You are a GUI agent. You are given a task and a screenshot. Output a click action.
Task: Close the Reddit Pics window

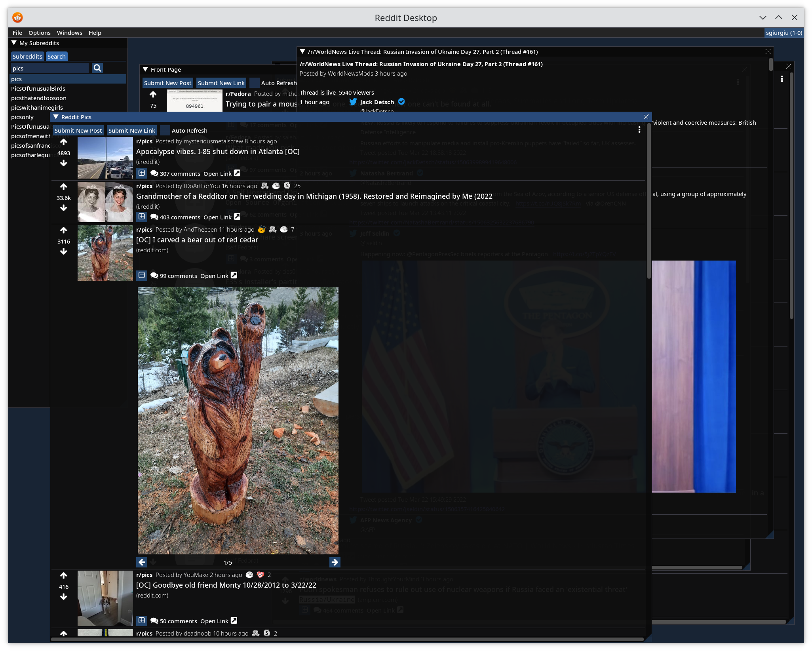[646, 117]
